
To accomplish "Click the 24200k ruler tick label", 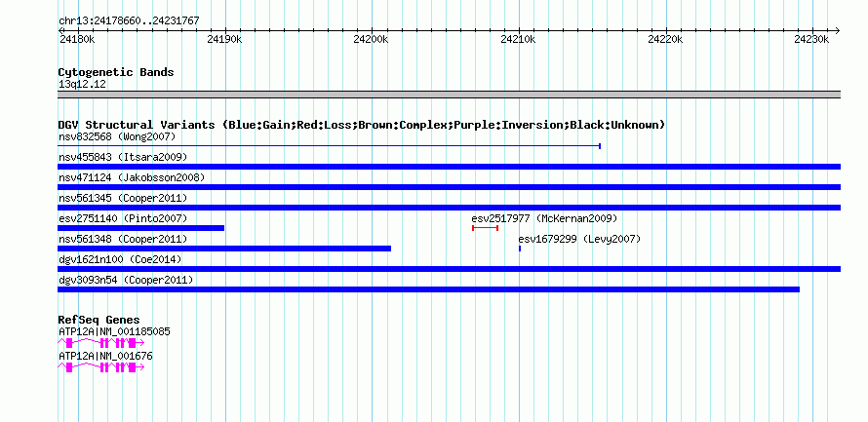I will 372,40.
